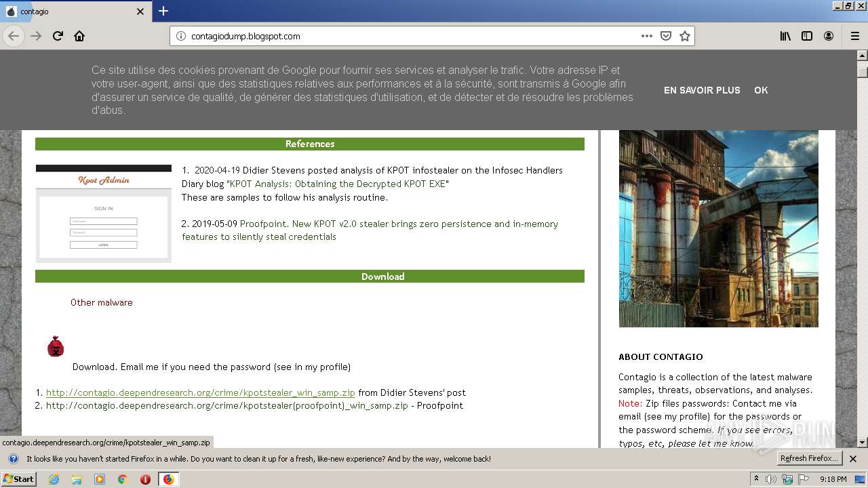Open the clock showing 9:18 PM

click(x=833, y=479)
